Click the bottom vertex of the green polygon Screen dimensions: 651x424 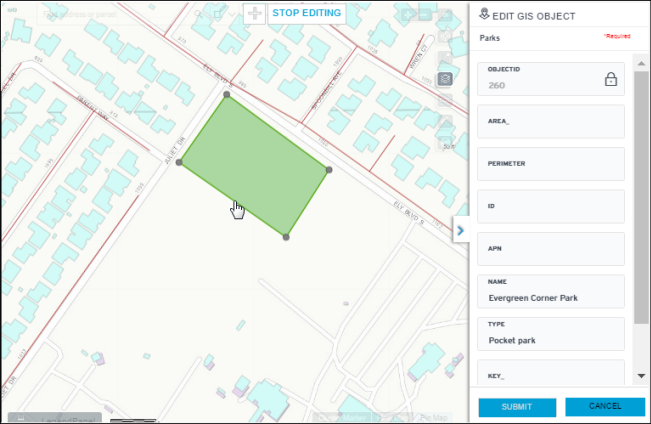(286, 237)
